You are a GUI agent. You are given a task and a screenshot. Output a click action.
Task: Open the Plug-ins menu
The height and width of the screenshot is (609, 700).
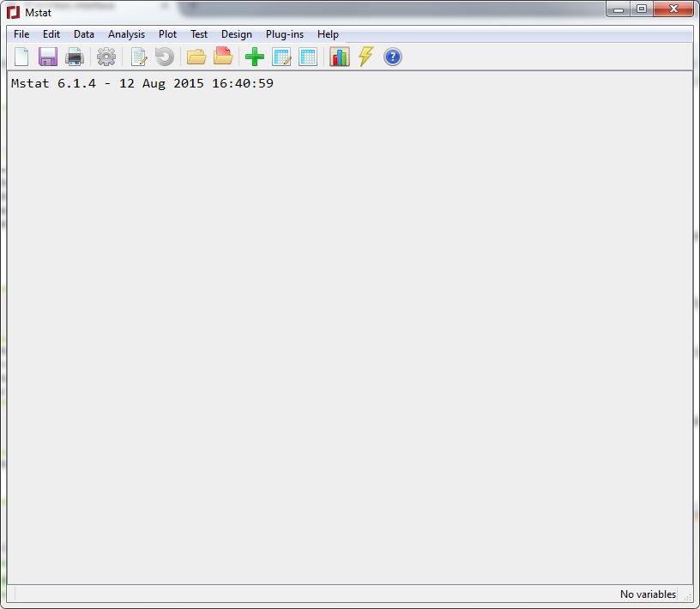(285, 34)
